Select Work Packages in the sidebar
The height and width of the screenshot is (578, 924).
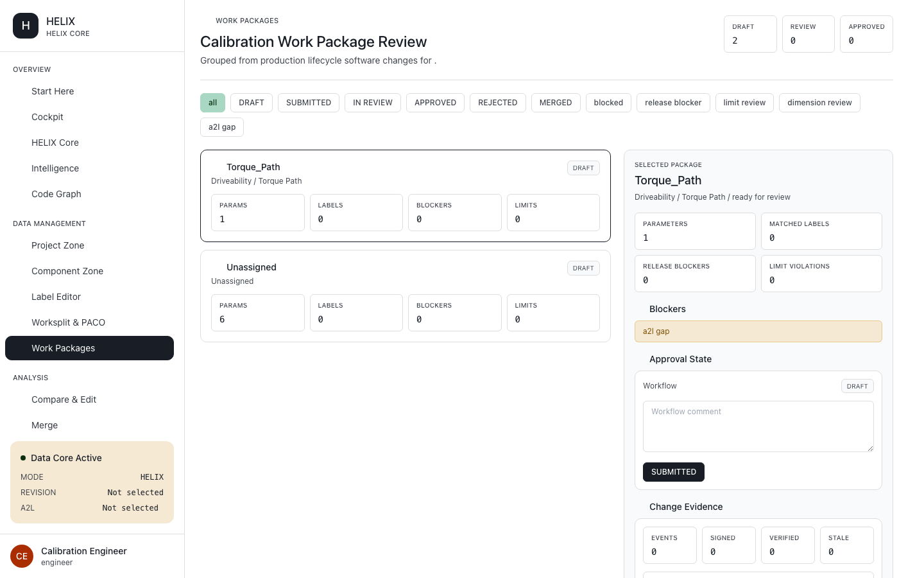pos(89,348)
